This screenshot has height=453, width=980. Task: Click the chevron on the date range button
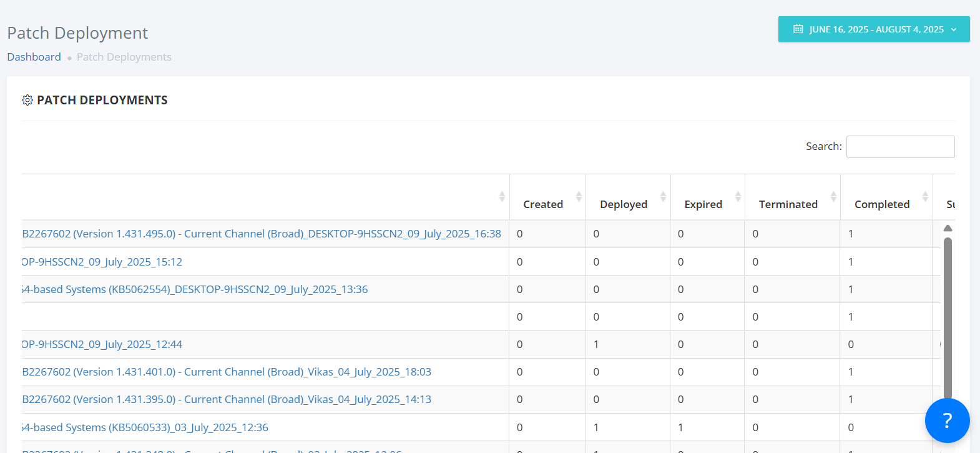click(x=954, y=29)
